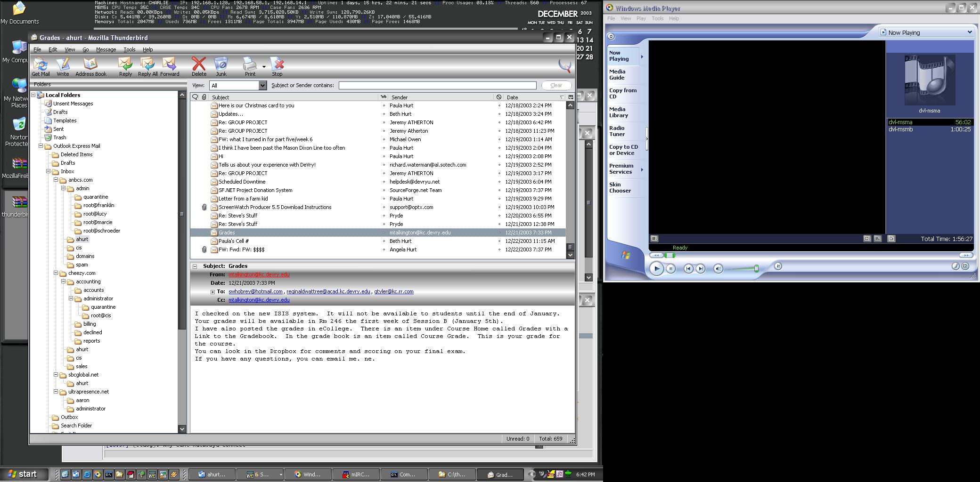Open the Tools menu in Thunderbird
This screenshot has height=482, width=980.
[x=130, y=49]
